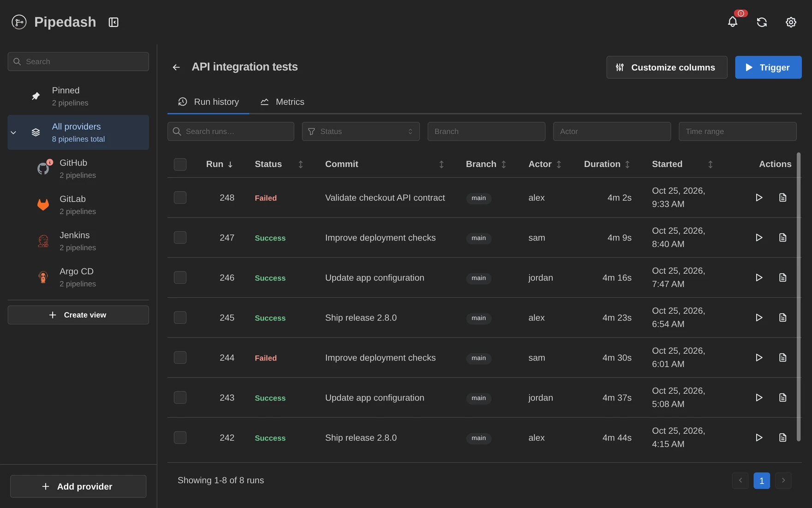Screen dimensions: 812x508
Task: View logs for run 243
Action: [x=782, y=398]
